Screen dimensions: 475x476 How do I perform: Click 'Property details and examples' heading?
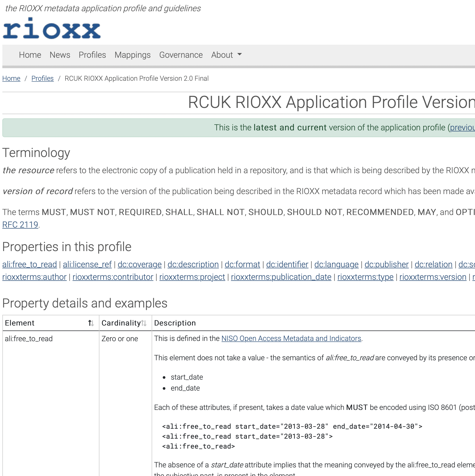click(x=85, y=303)
